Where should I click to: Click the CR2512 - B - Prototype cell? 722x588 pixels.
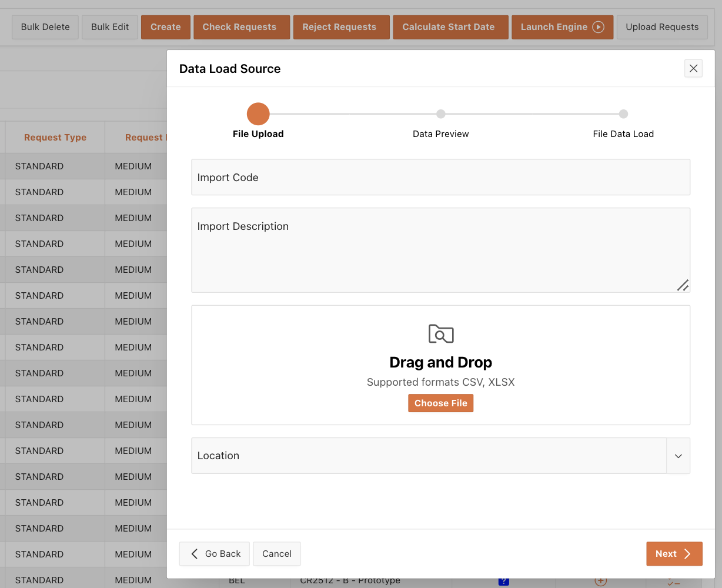350,581
